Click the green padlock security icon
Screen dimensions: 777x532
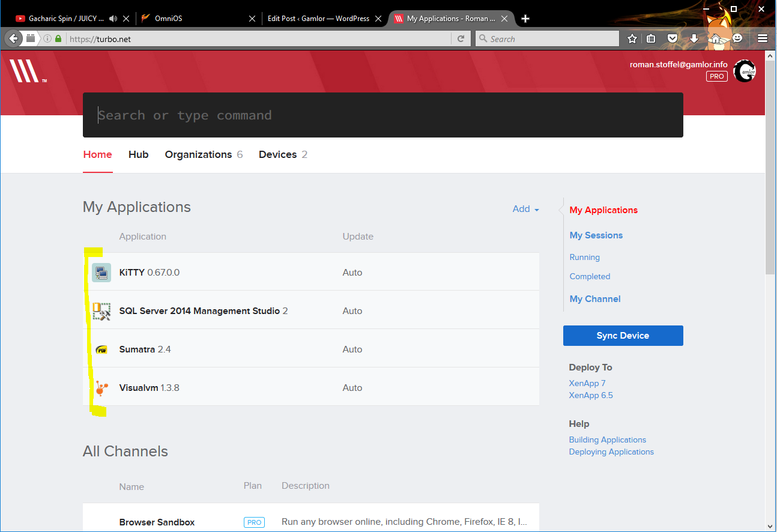tap(58, 38)
